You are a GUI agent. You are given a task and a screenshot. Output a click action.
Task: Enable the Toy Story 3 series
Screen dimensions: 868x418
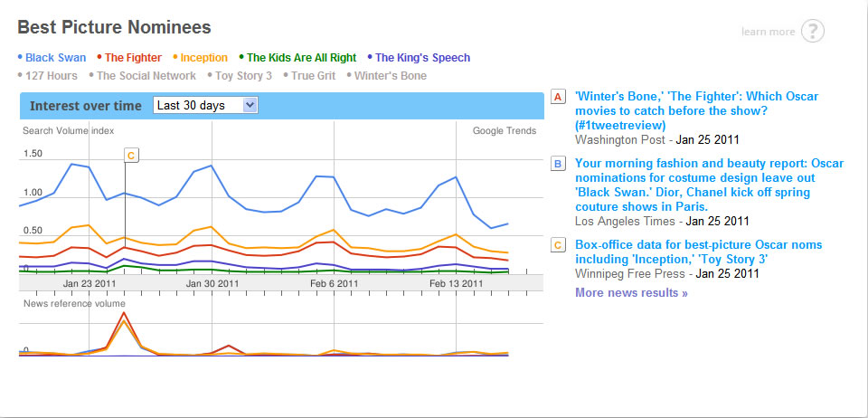pos(240,76)
